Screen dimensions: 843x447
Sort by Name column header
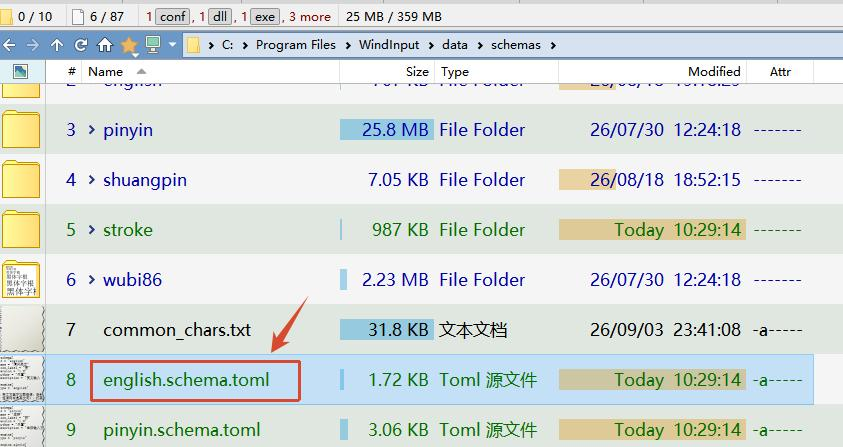tap(210, 72)
